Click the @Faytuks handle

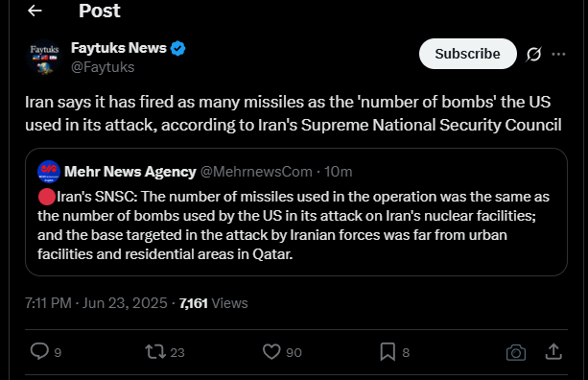click(x=103, y=67)
